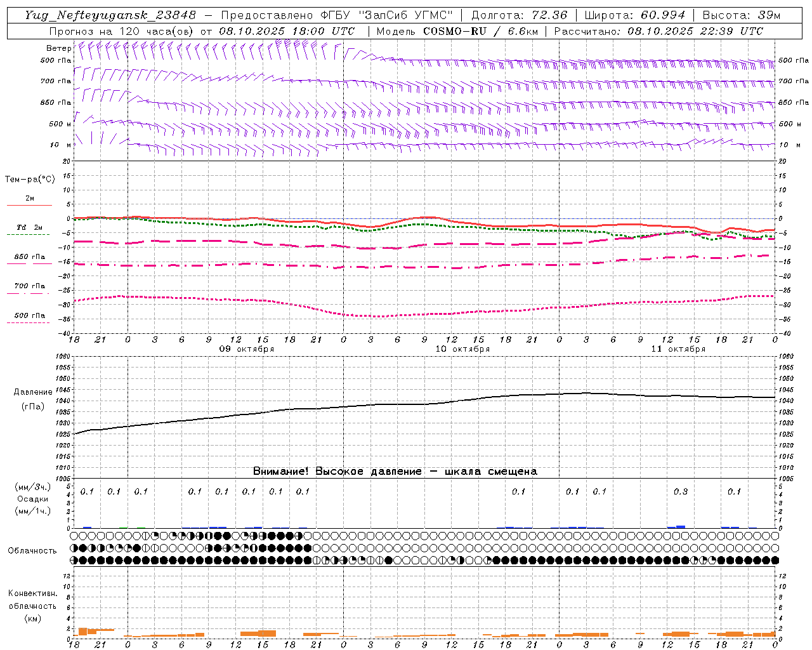Select the latitude text Широта: 60.994
Screen dimensions: 812x650
[x=635, y=15]
